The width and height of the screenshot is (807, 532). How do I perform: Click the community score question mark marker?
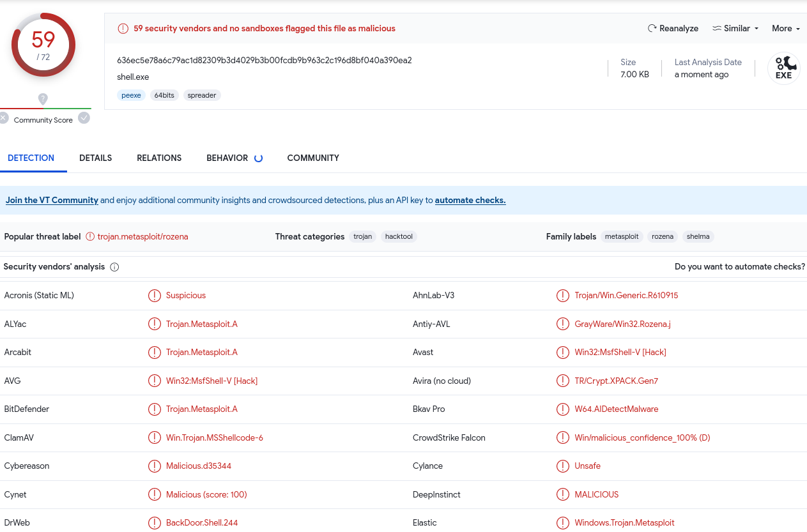tap(43, 99)
